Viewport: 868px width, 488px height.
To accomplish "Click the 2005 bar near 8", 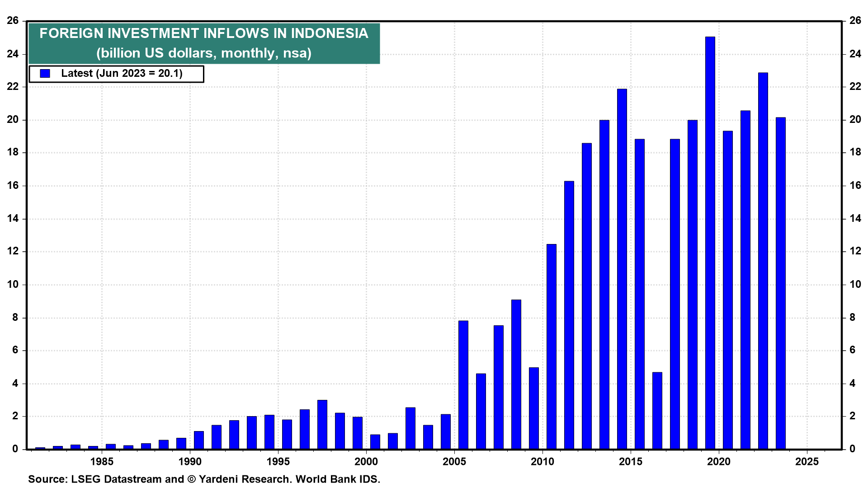I will 463,385.
